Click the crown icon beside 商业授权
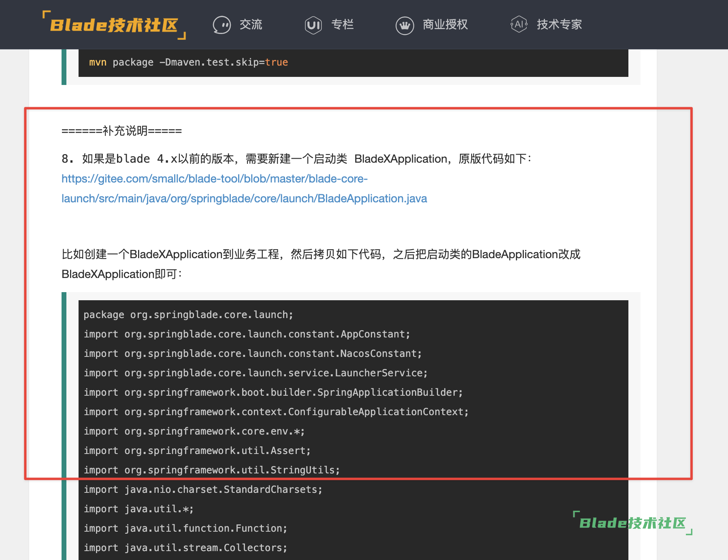Viewport: 728px width, 560px height. [x=404, y=25]
